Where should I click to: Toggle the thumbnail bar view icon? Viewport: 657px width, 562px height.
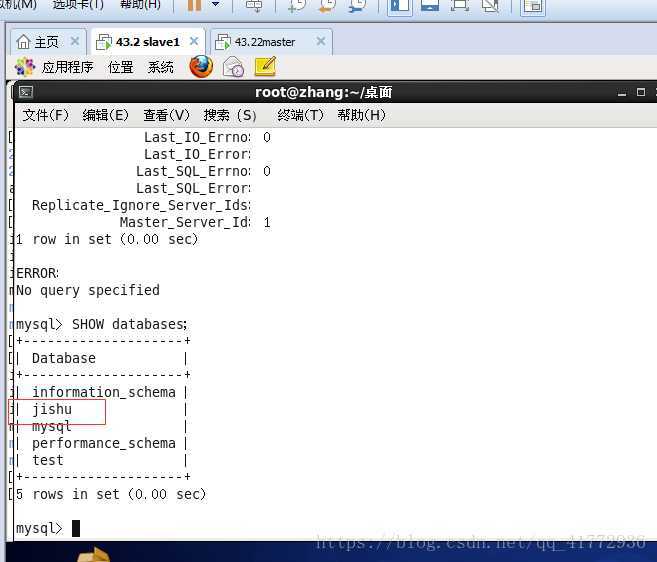429,5
